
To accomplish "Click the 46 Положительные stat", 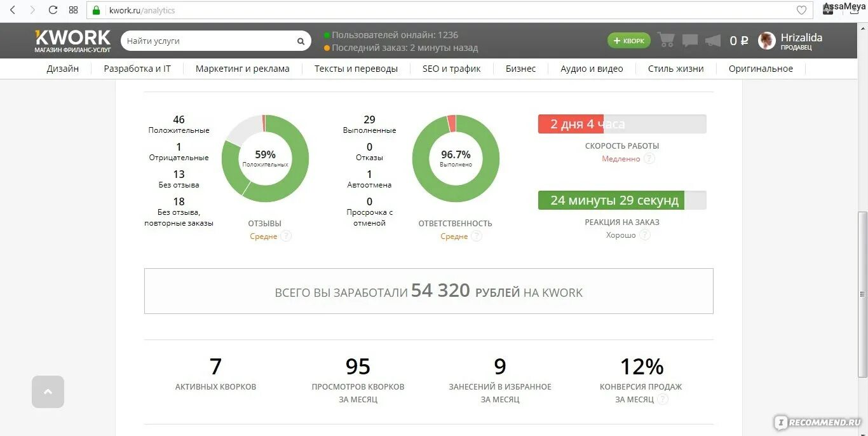I will 179,125.
